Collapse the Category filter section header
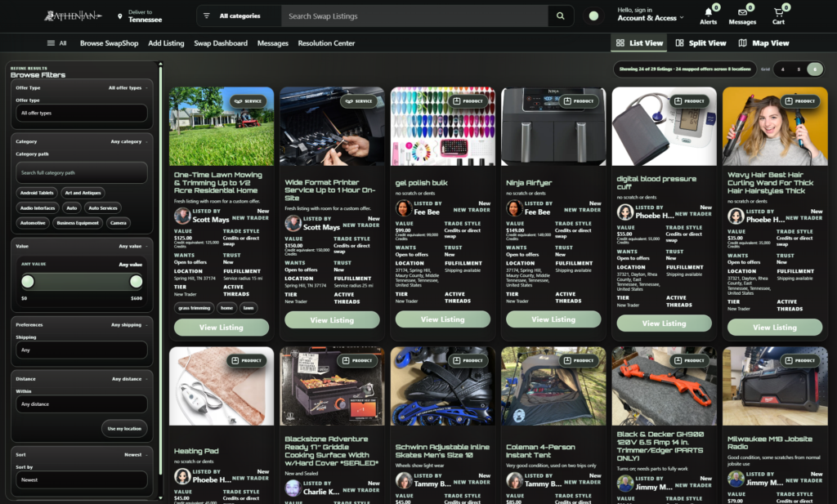This screenshot has height=504, width=837. click(81, 142)
